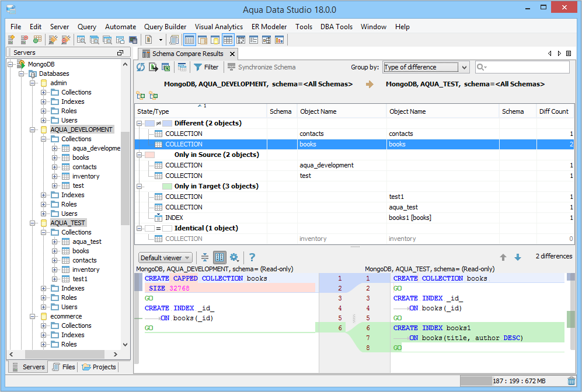The height and width of the screenshot is (392, 582).
Task: Click the export comparison results icon
Action: click(x=154, y=67)
